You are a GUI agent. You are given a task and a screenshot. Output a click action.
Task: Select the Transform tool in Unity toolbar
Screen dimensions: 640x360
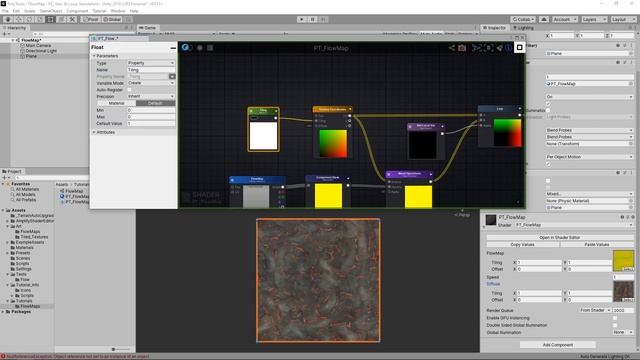click(x=61, y=19)
